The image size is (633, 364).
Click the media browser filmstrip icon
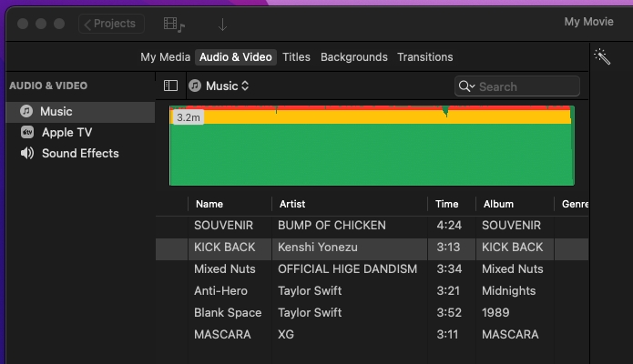174,25
